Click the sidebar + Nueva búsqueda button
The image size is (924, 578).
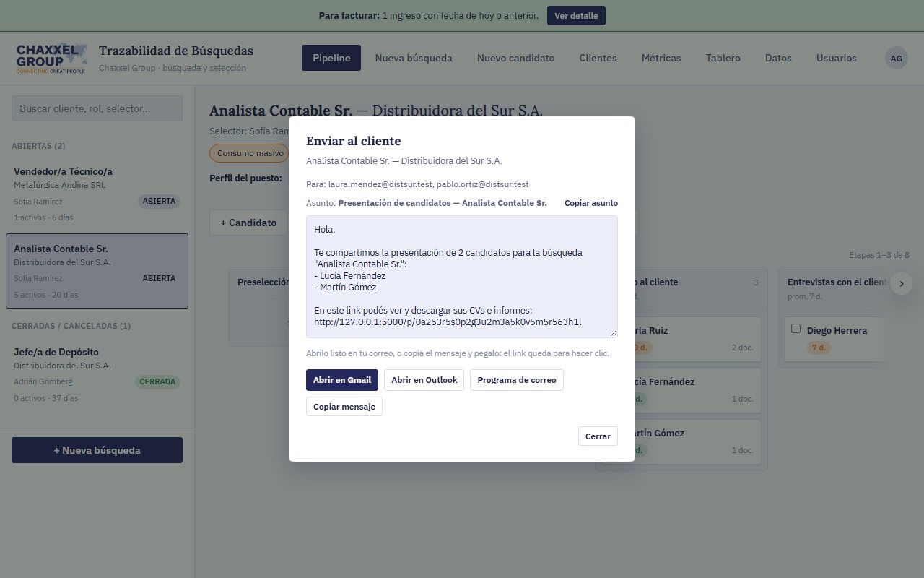[97, 450]
